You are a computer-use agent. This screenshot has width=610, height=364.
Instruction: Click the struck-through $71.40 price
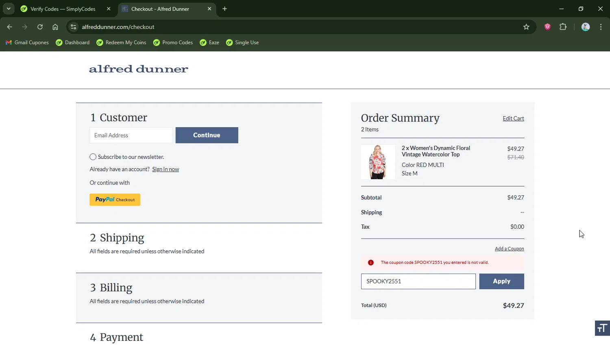516,157
